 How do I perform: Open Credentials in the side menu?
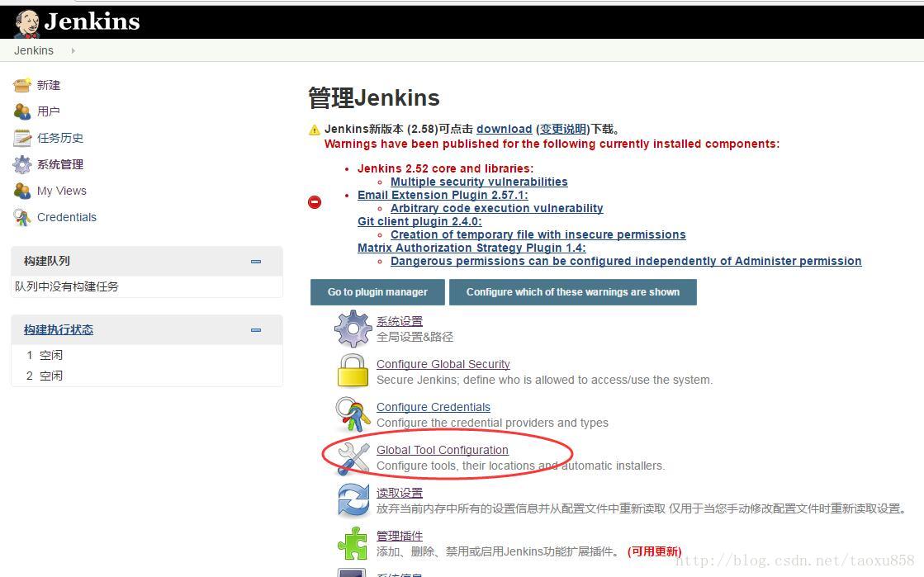[67, 217]
